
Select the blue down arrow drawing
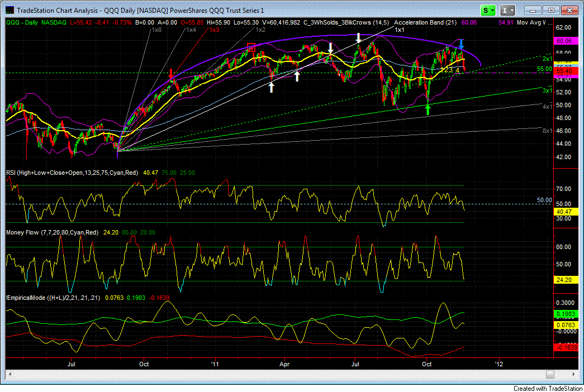tap(462, 45)
